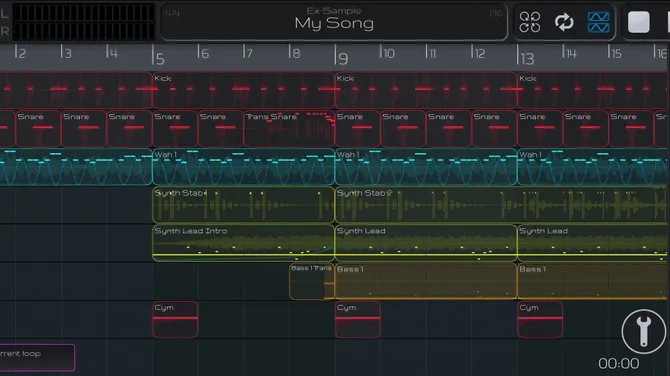
Task: Jump to bar 13 on the ruler
Action: coord(526,56)
